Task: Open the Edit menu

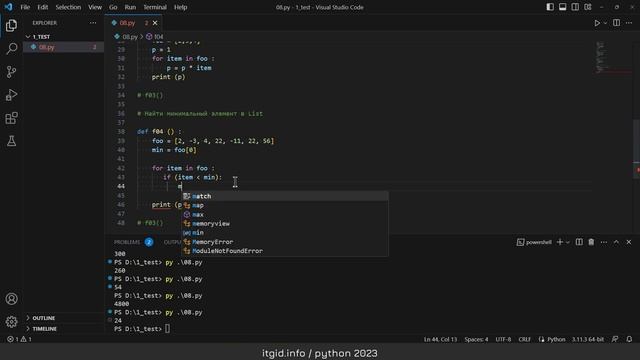Action: (x=42, y=7)
